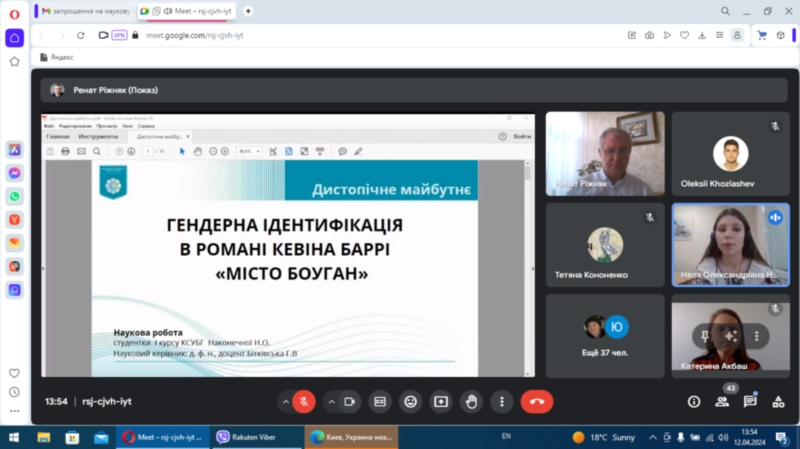Image resolution: width=800 pixels, height=449 pixels.
Task: Open meeting details info icon
Action: pyautogui.click(x=694, y=401)
